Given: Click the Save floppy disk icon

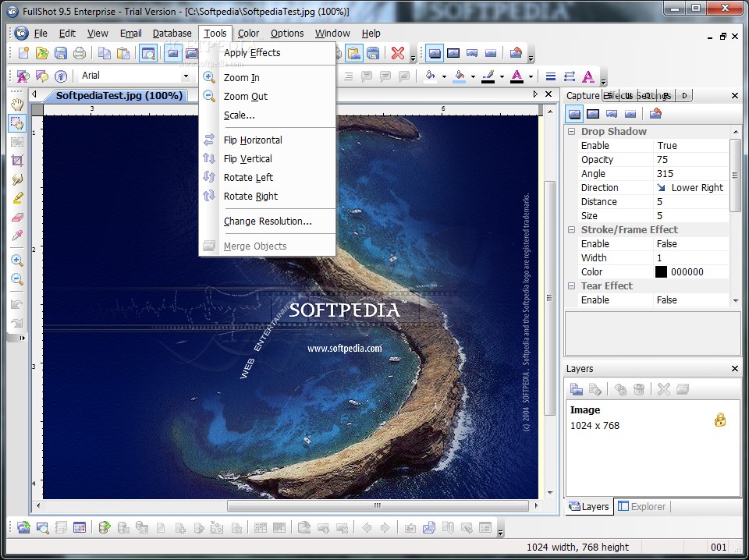Looking at the screenshot, I should 61,53.
